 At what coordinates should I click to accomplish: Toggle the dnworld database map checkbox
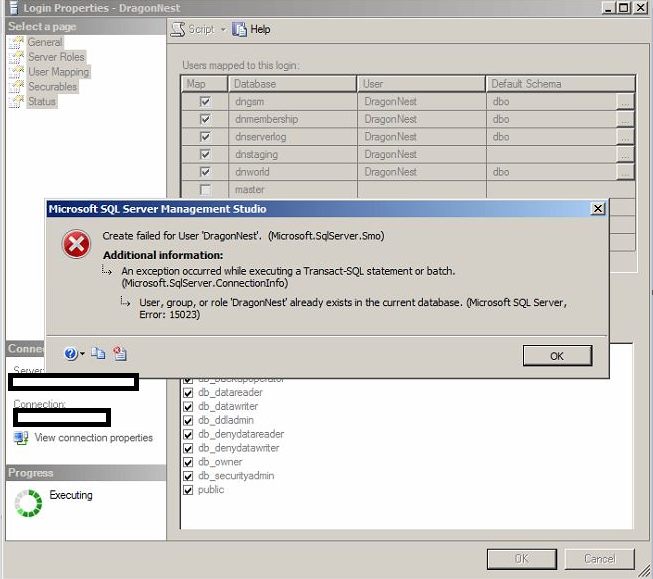click(x=205, y=172)
